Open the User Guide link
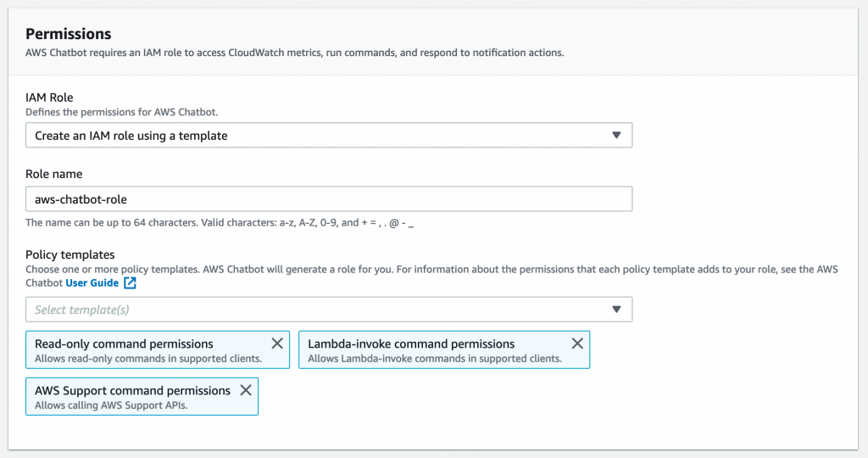Viewport: 868px width, 458px height. [92, 283]
